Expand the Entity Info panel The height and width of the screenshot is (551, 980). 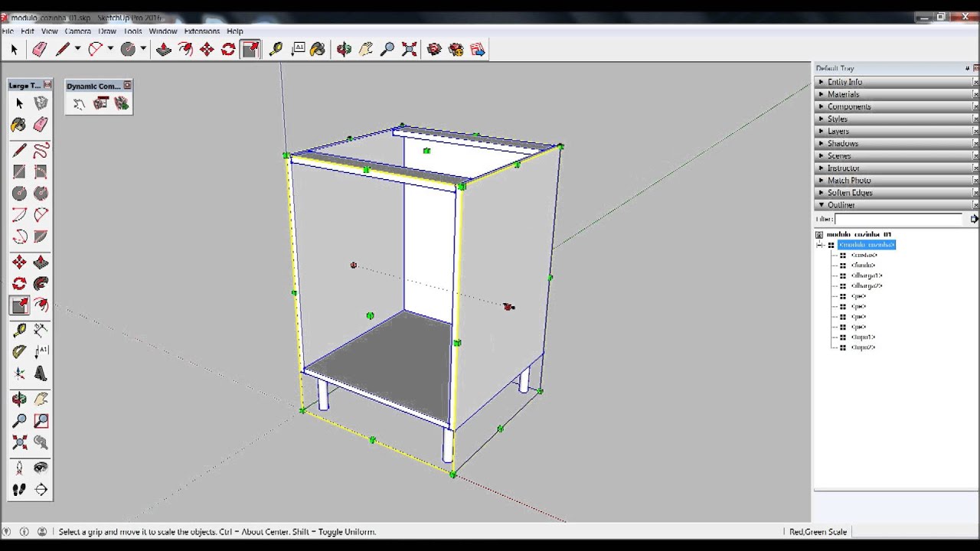click(x=894, y=82)
